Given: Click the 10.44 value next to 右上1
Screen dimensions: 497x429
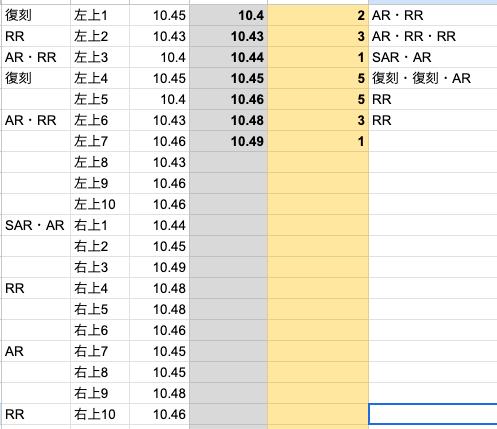Looking at the screenshot, I should point(159,225).
